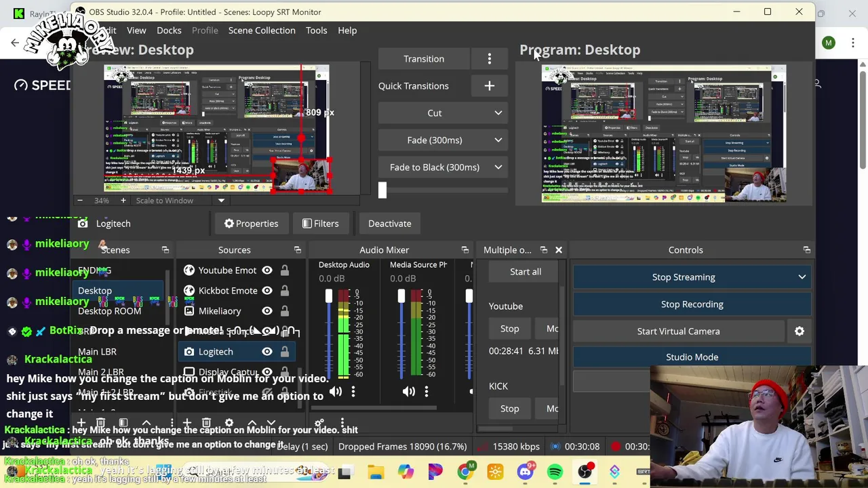The width and height of the screenshot is (868, 488).
Task: Open the Docks menu
Action: coord(169,30)
